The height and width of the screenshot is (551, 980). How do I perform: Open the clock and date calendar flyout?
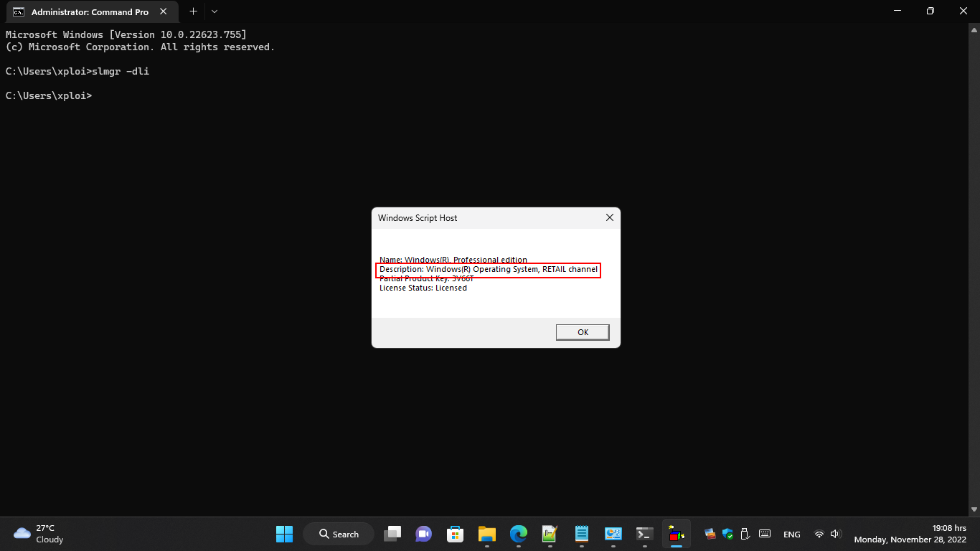[910, 534]
